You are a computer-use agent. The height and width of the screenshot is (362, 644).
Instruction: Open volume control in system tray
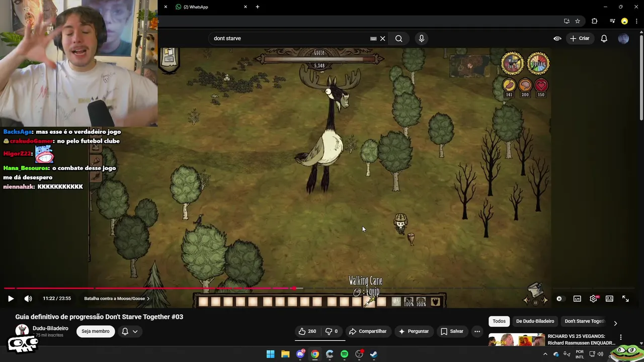click(600, 354)
